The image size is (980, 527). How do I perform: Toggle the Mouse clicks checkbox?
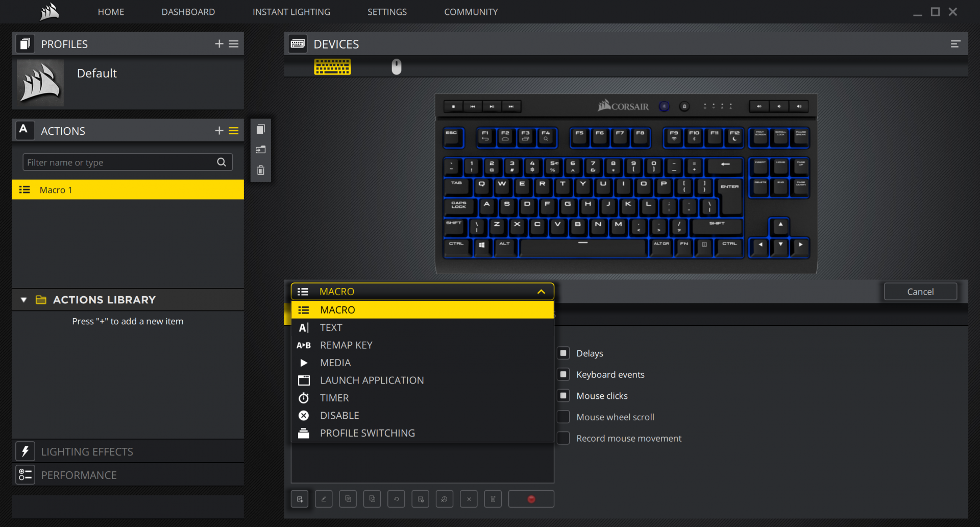pyautogui.click(x=563, y=396)
